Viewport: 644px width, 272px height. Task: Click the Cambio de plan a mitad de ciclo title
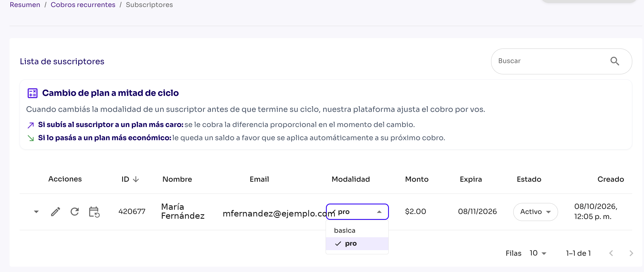pos(110,93)
